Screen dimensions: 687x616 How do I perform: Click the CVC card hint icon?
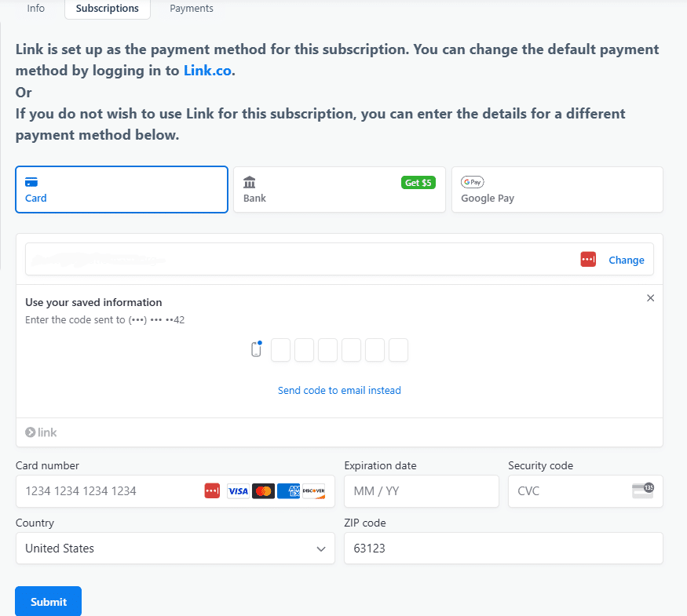pyautogui.click(x=642, y=490)
